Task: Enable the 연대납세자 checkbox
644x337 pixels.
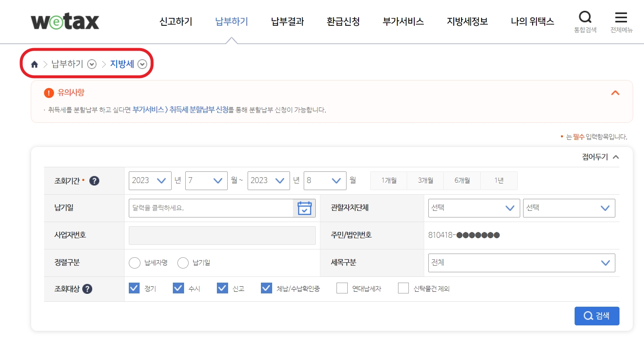Action: (x=342, y=288)
